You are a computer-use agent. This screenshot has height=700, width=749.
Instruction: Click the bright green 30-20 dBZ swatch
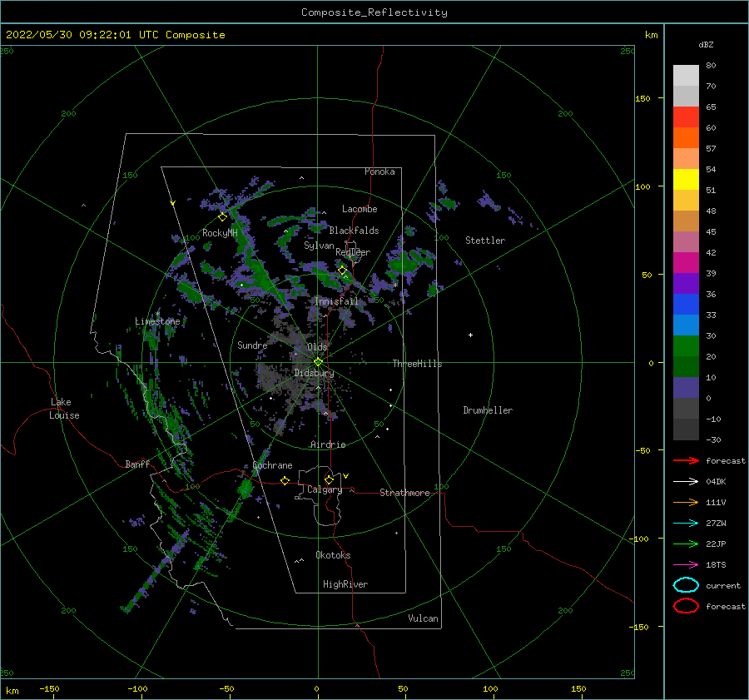tap(686, 346)
